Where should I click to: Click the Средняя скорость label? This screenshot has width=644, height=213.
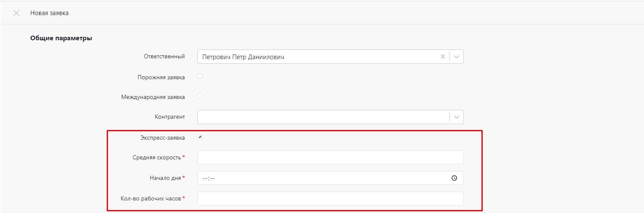pos(156,158)
